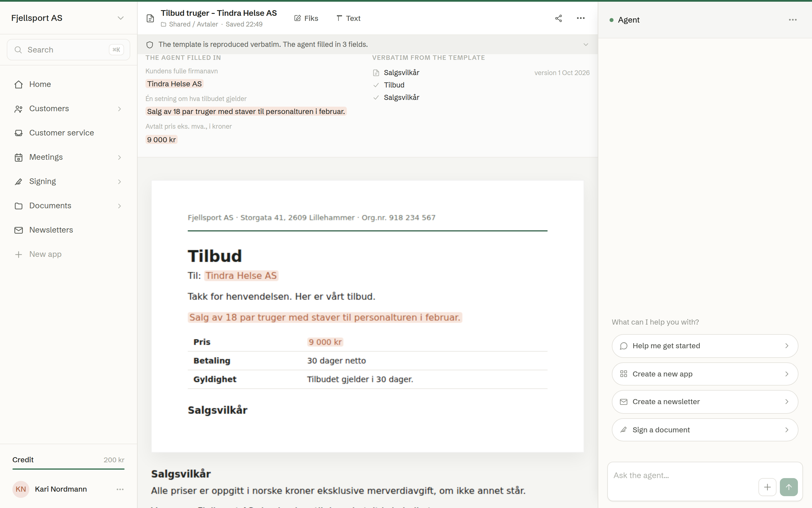Choose Create a newsletter suggestion
Image resolution: width=812 pixels, height=508 pixels.
coord(705,402)
